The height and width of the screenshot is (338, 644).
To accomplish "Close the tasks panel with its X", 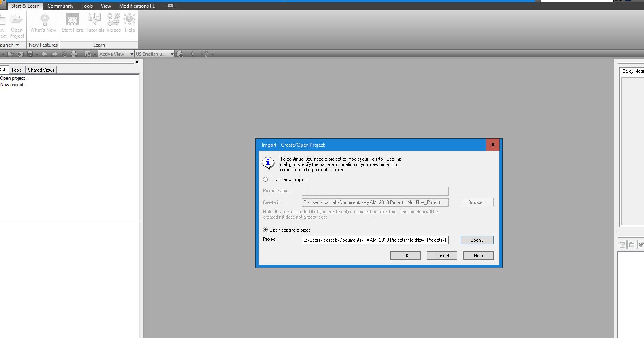I will [x=137, y=62].
